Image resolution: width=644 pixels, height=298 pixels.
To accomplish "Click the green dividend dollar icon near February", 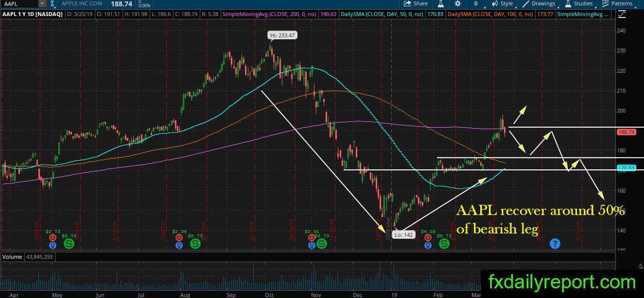I will pyautogui.click(x=444, y=243).
